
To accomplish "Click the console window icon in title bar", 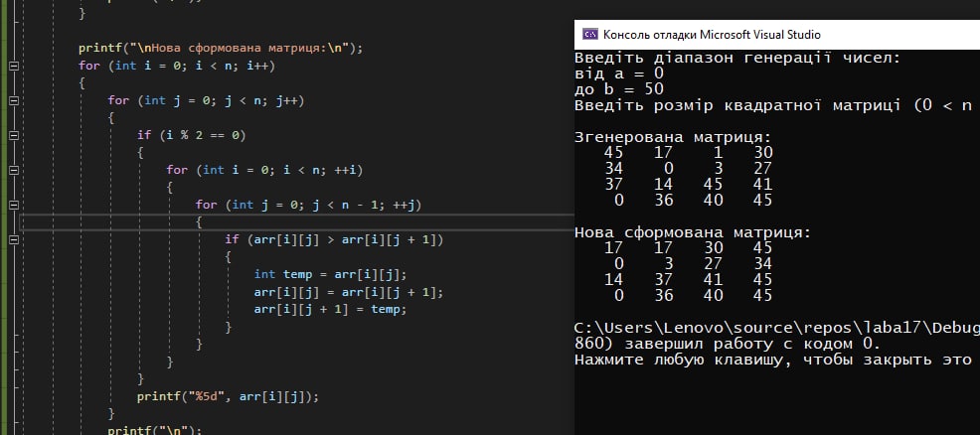I will coord(590,35).
